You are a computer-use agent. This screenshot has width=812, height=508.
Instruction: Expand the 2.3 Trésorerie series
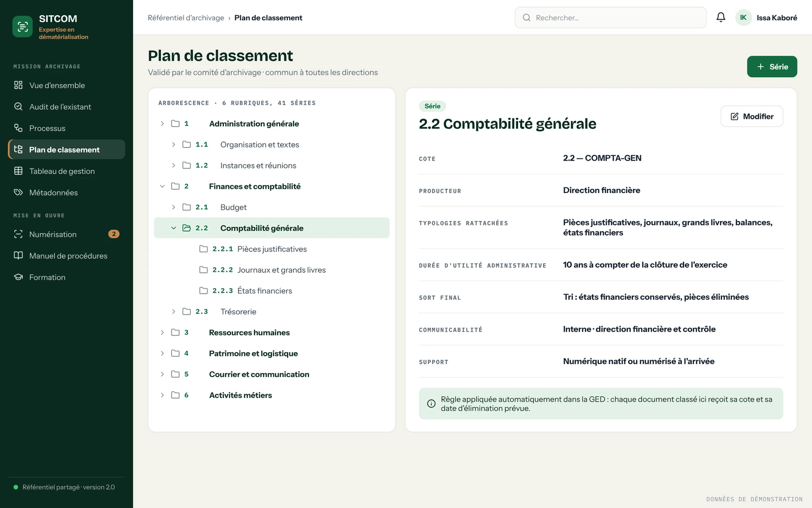(x=174, y=311)
